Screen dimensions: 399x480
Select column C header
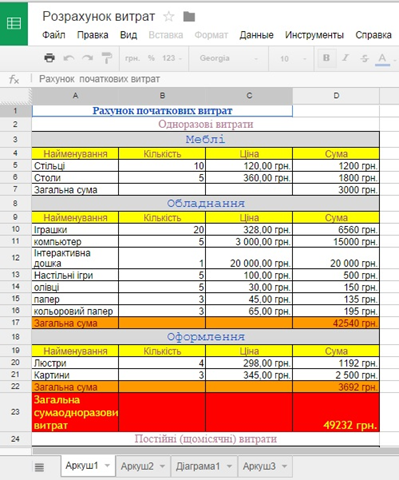(249, 96)
